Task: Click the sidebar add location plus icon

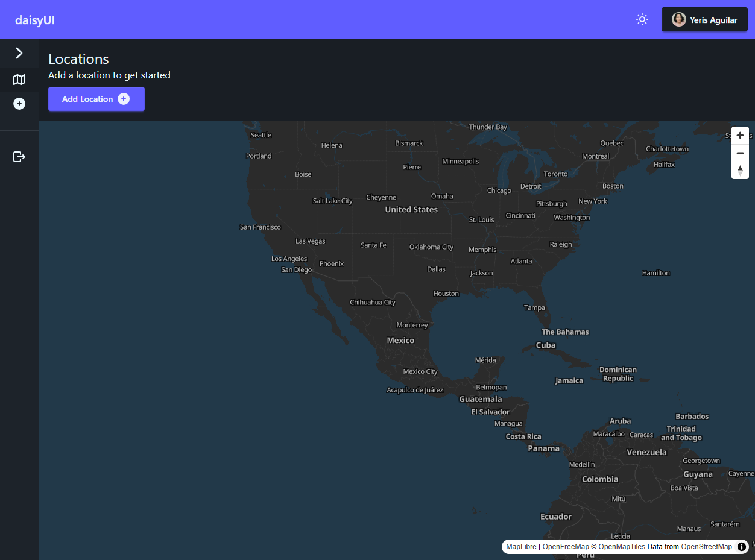Action: tap(19, 104)
